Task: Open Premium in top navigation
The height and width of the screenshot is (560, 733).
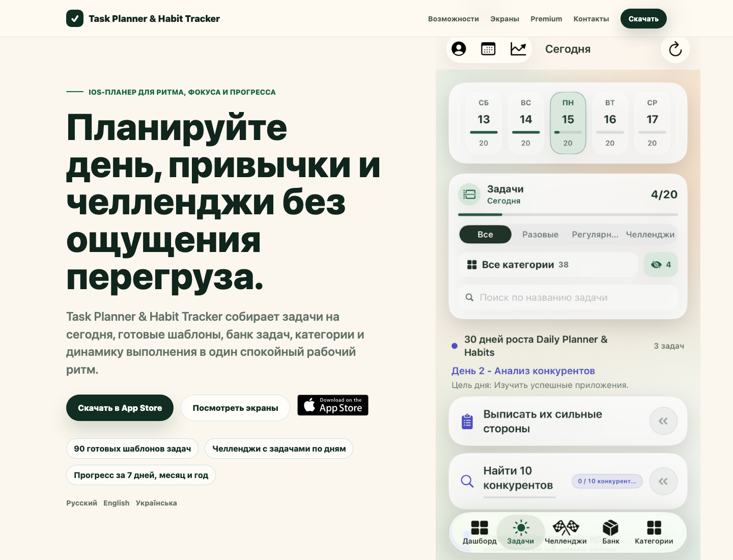Action: coord(546,19)
